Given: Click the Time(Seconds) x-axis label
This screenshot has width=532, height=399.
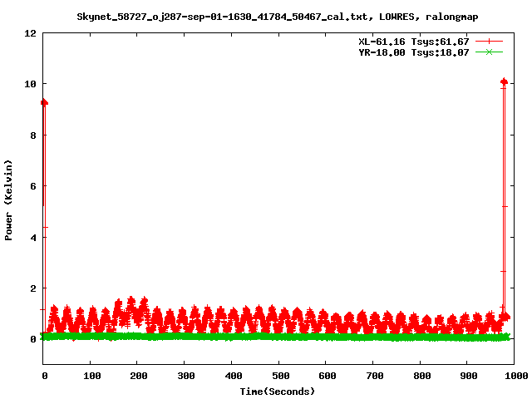Looking at the screenshot, I should (278, 392).
